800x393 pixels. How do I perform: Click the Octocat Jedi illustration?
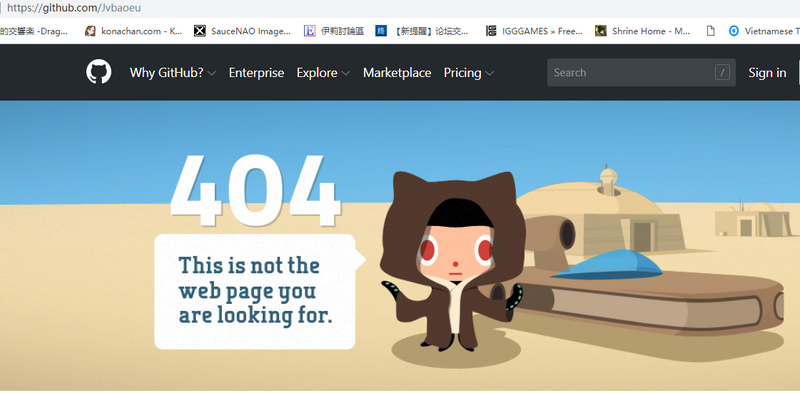click(x=452, y=261)
